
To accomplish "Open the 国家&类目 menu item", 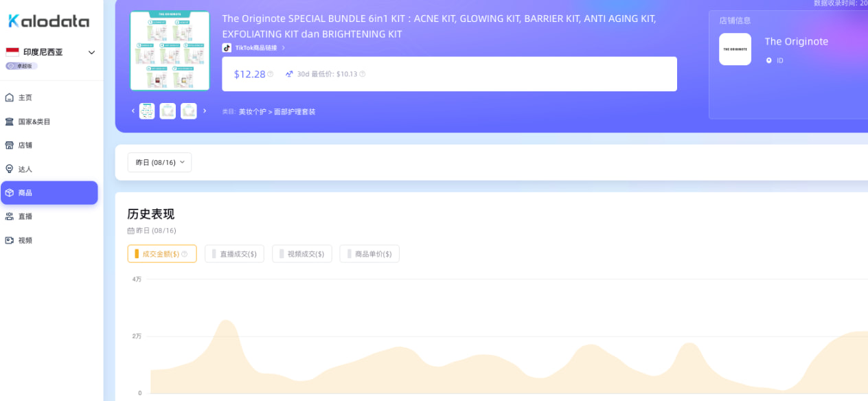I will [49, 122].
